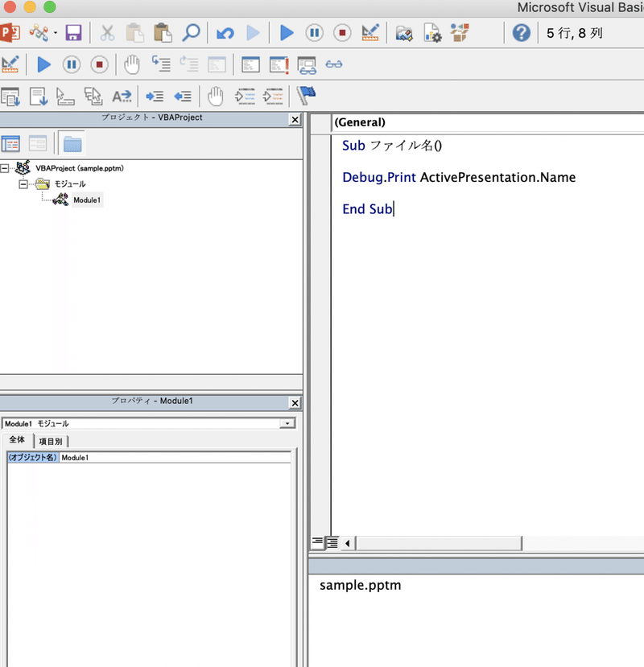
Task: Close the Properties Module1 panel
Action: [295, 403]
